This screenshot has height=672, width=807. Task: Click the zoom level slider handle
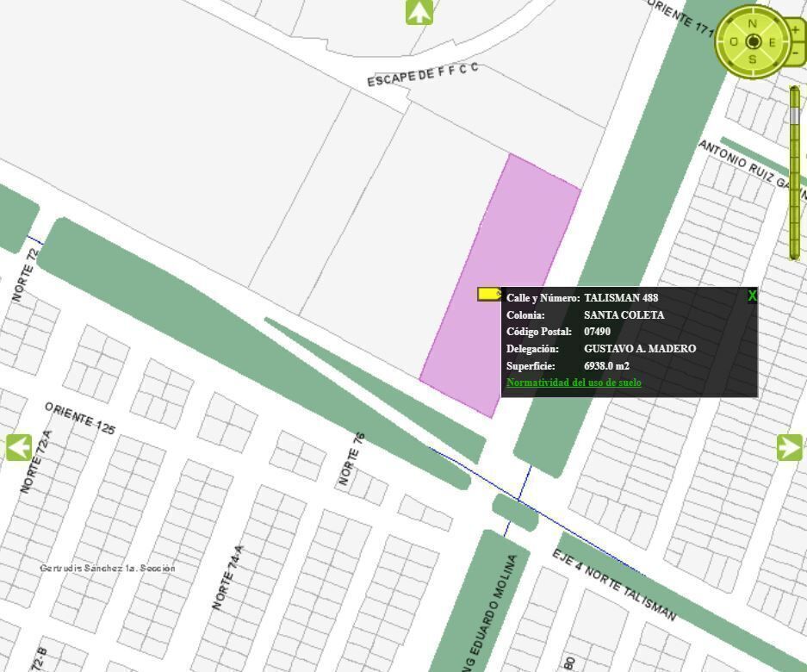click(794, 114)
